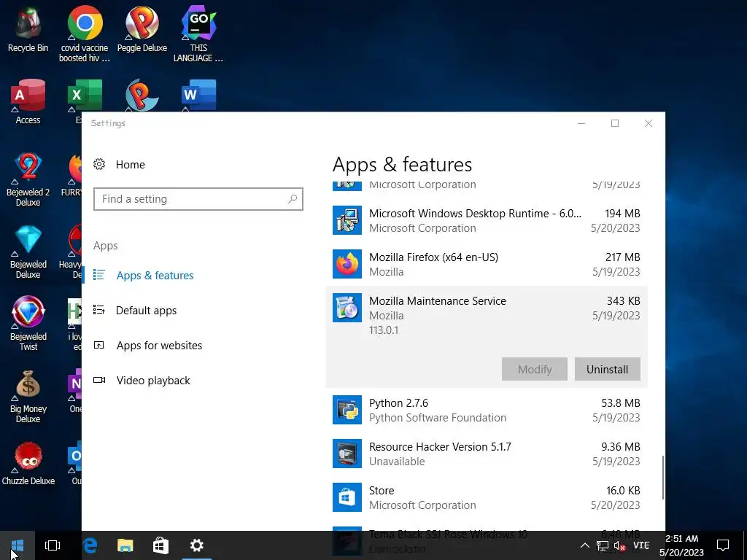Open Microsoft Store from the taskbar
This screenshot has height=560, width=747.
pyautogui.click(x=160, y=545)
